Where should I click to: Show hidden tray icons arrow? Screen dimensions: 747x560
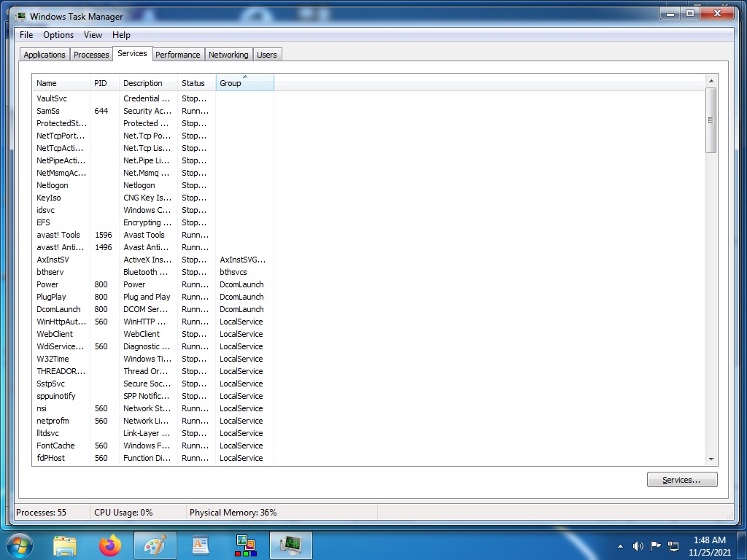click(620, 546)
